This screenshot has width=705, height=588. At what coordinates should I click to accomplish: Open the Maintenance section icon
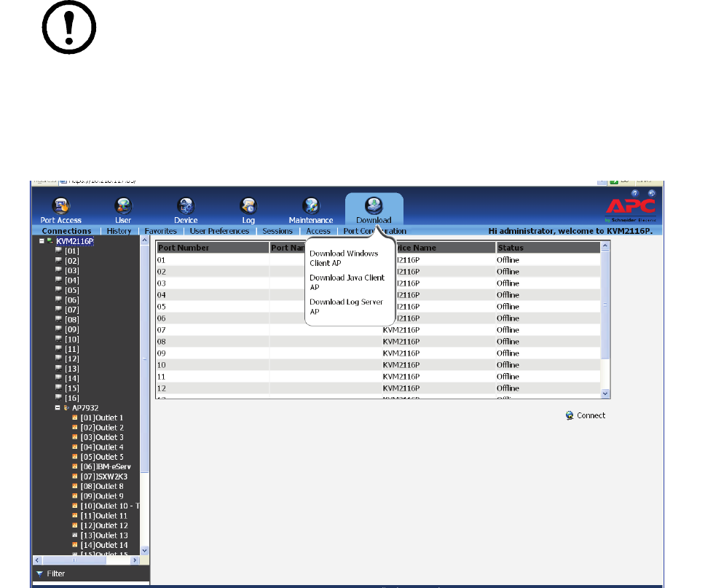pyautogui.click(x=311, y=206)
